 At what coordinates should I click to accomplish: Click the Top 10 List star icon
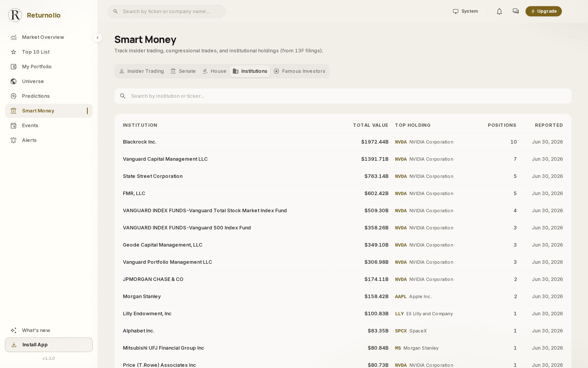tap(14, 52)
